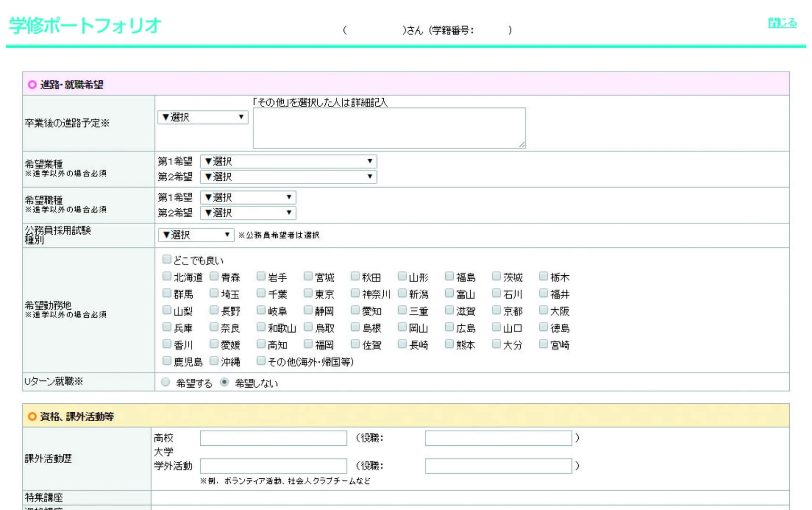Check the 石川 checkbox

(x=496, y=293)
